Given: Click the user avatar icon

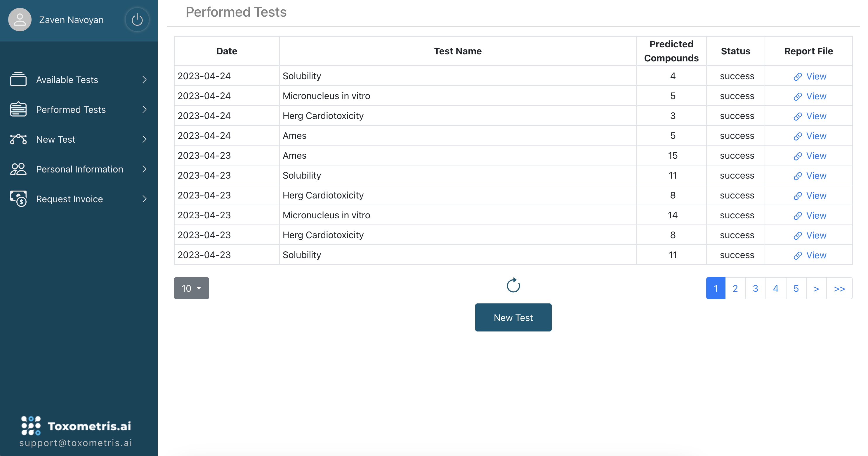Looking at the screenshot, I should pos(20,20).
